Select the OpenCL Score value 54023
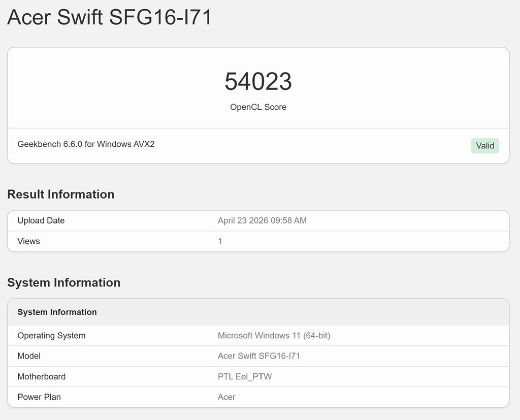The height and width of the screenshot is (420, 520). click(258, 82)
